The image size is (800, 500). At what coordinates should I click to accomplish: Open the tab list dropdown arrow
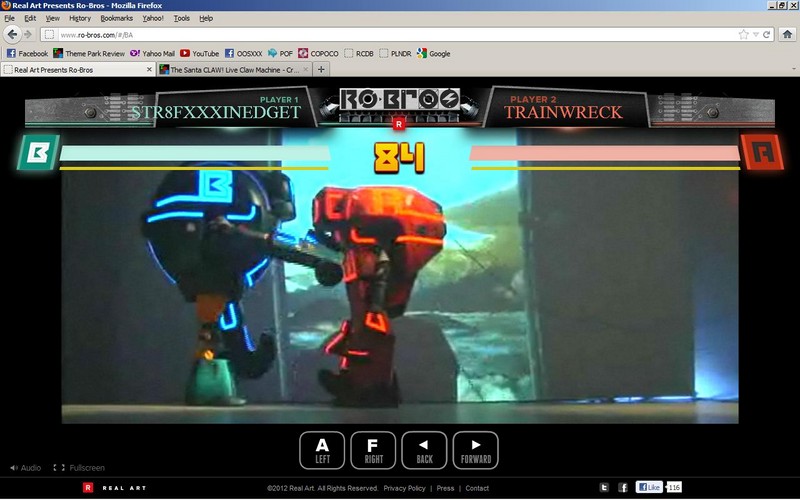(x=794, y=69)
